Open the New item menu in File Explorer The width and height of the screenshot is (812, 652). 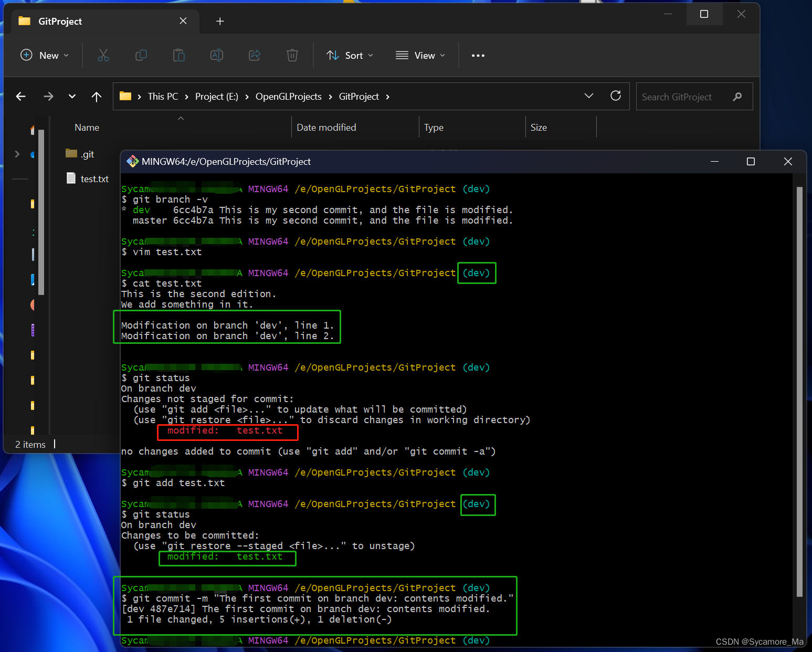[x=45, y=55]
